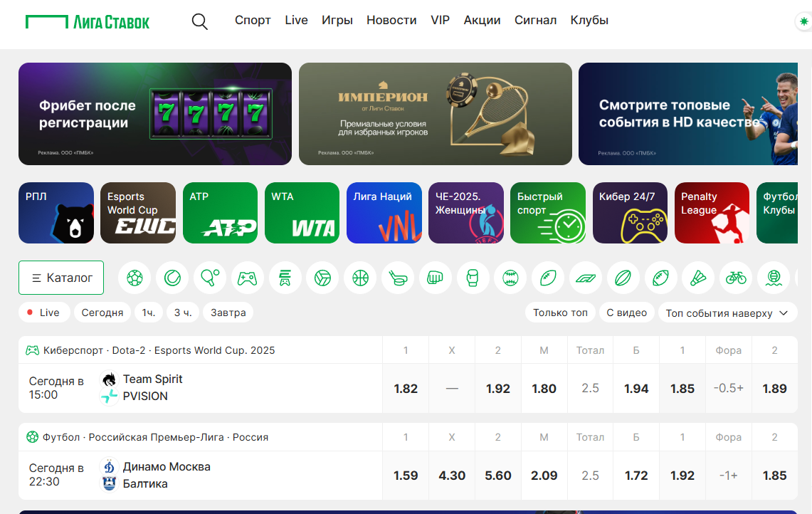The image size is (812, 514).
Task: Select the basketball sport icon
Action: [x=360, y=278]
